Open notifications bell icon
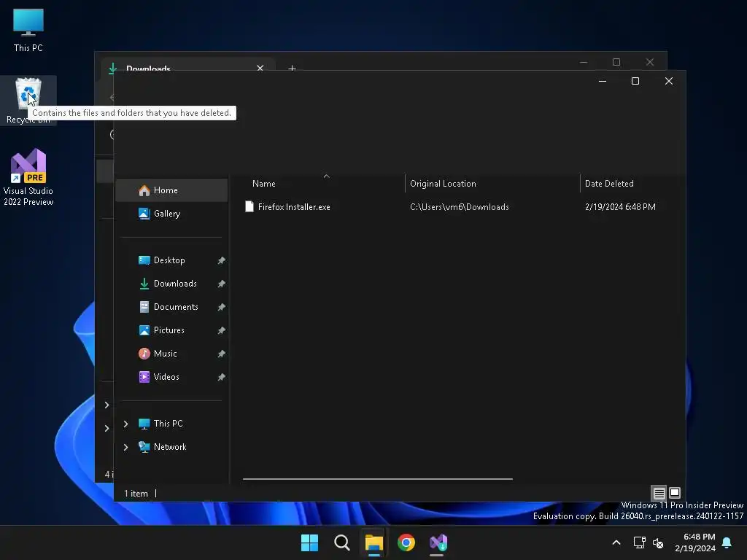Screen dimensions: 747x560 [727, 542]
